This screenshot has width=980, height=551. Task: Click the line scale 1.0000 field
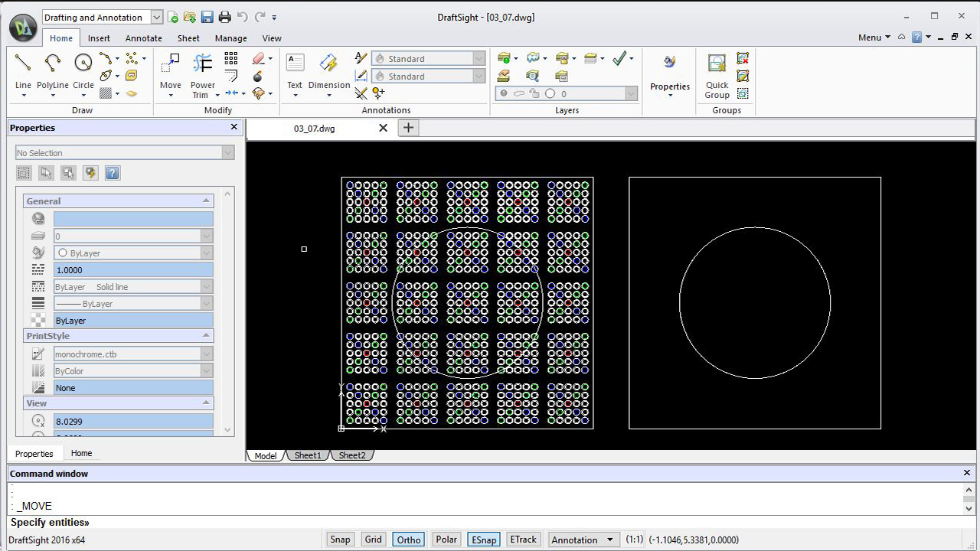tap(133, 270)
